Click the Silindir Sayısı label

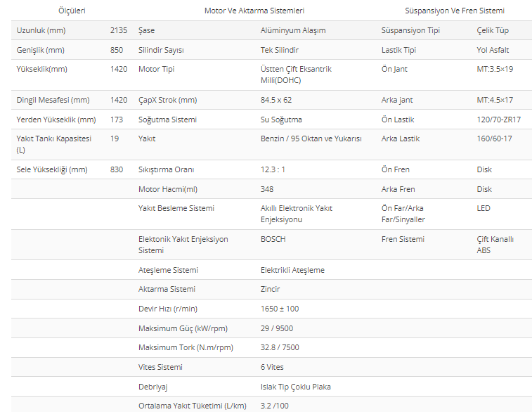(161, 50)
